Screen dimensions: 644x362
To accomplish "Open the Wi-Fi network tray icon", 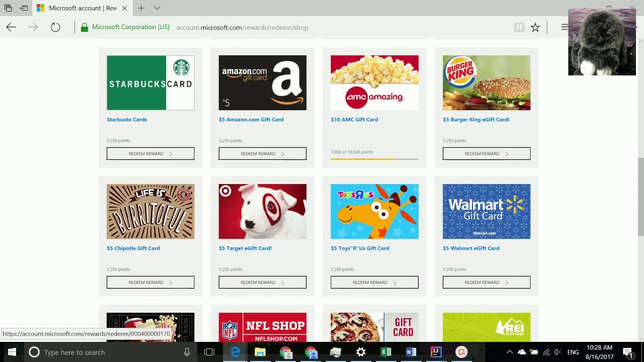I will click(546, 352).
